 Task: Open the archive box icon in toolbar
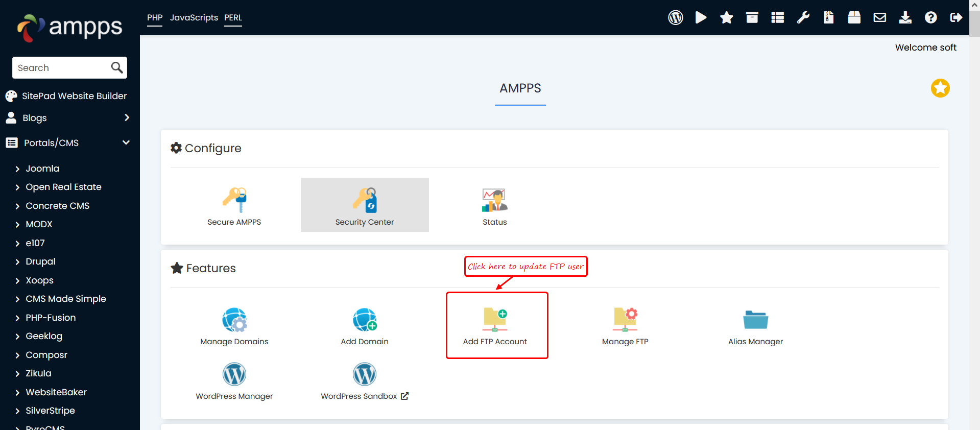click(x=752, y=18)
